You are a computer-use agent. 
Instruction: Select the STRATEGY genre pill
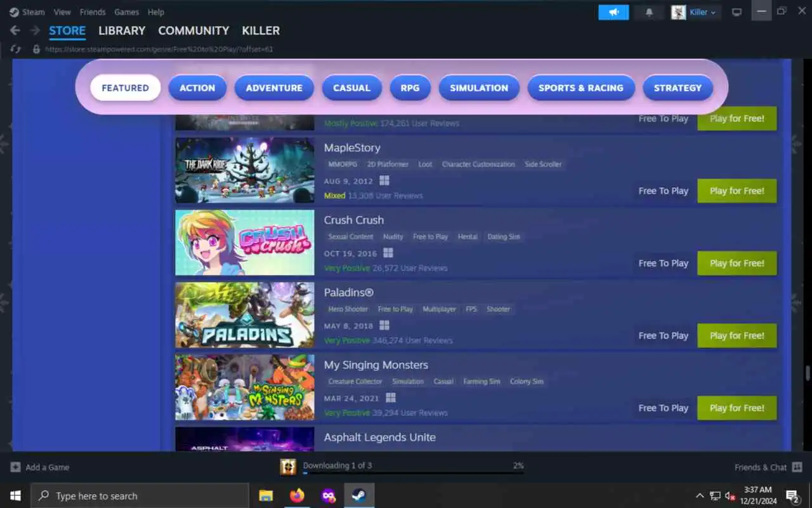pos(678,88)
